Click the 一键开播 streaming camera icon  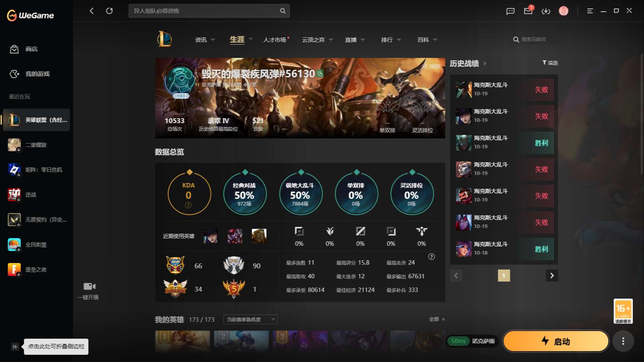pyautogui.click(x=89, y=286)
